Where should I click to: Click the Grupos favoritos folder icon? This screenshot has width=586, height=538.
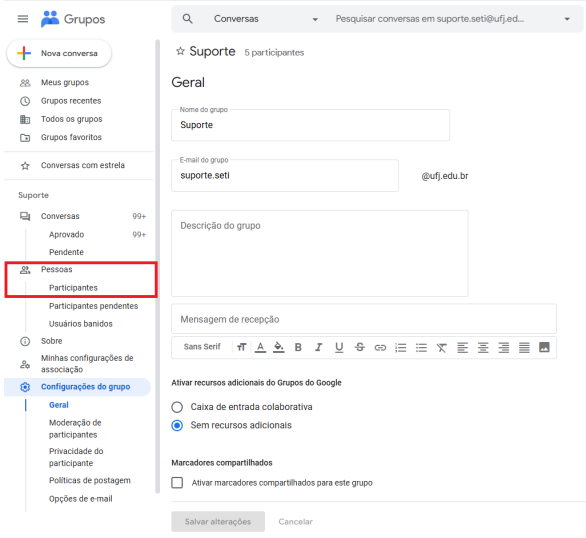(x=25, y=137)
